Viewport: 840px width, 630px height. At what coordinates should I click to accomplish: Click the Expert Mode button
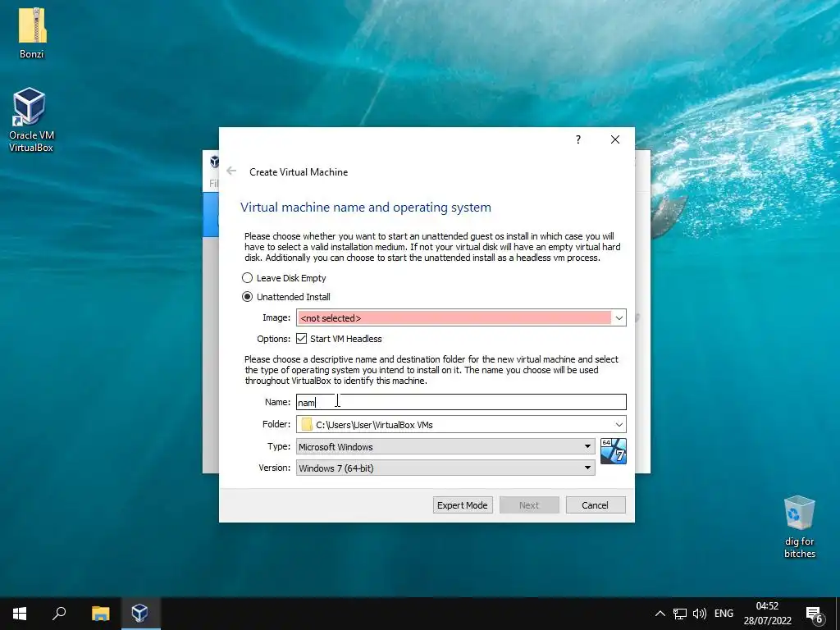point(463,505)
